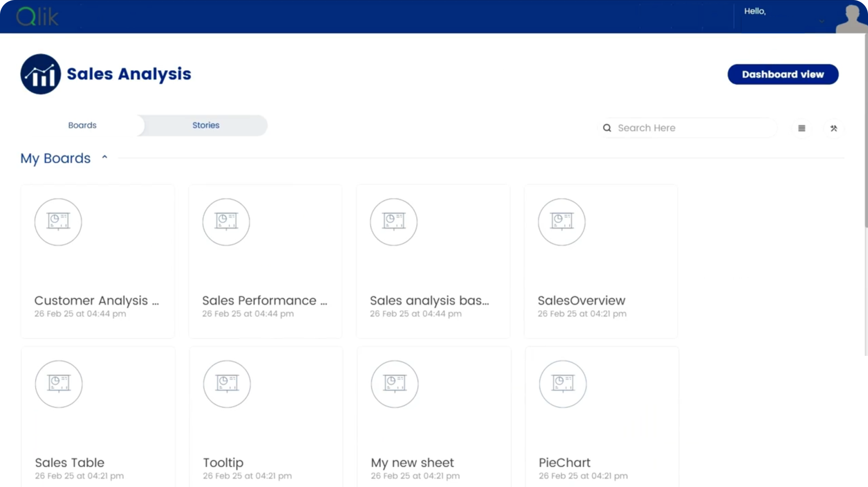This screenshot has width=868, height=487.
Task: Click the Qlik logo in the header
Action: pyautogui.click(x=37, y=17)
